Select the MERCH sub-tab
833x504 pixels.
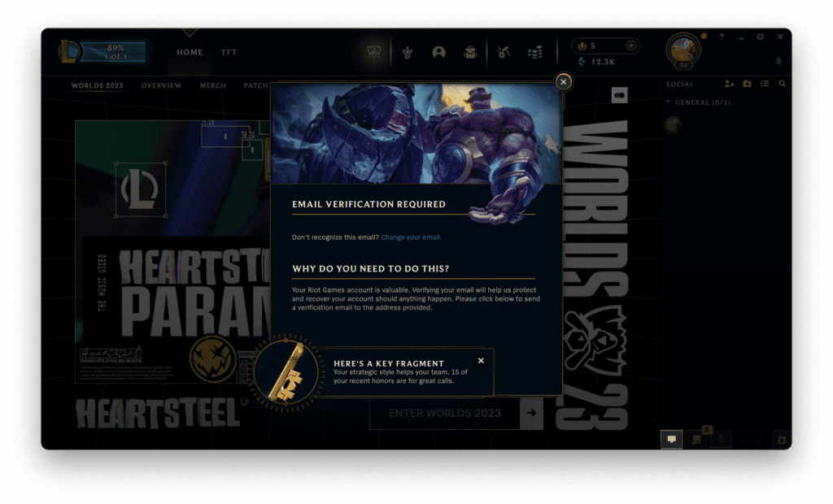(212, 85)
